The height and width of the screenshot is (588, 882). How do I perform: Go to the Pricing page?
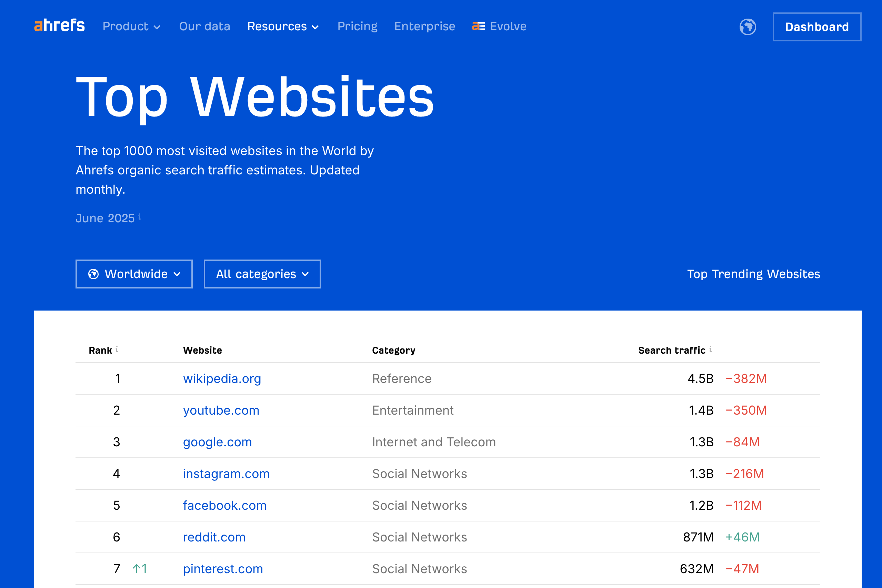[357, 26]
